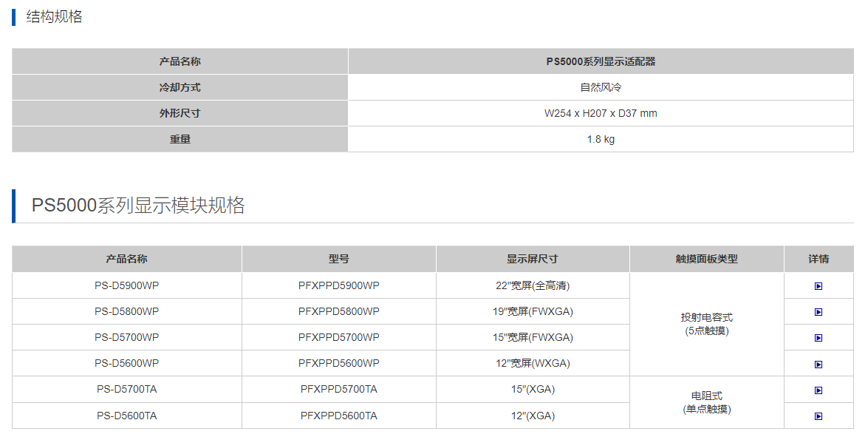This screenshot has width=868, height=437.
Task: Open details icon for PS-D5600WP
Action: point(819,365)
